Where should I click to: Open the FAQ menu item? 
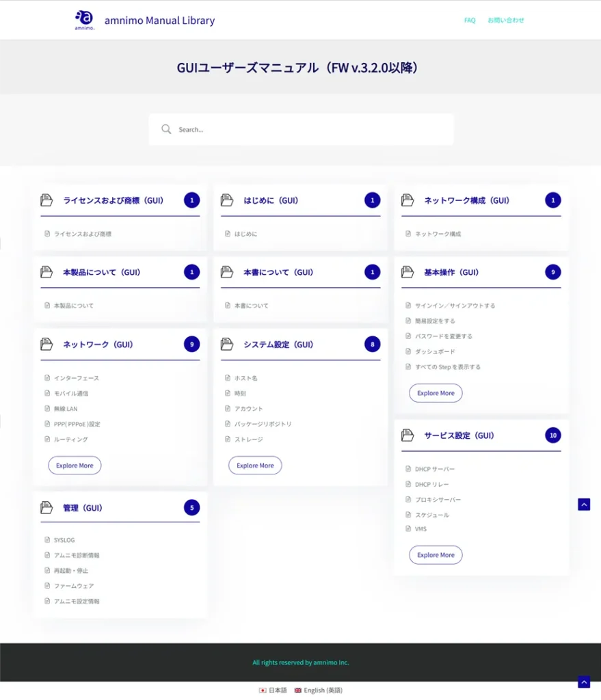coord(470,21)
